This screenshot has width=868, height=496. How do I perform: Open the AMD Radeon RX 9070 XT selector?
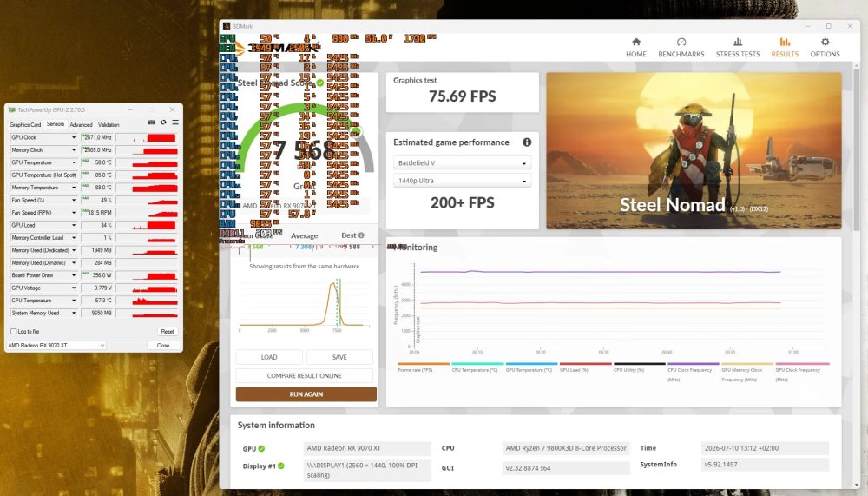pyautogui.click(x=56, y=345)
